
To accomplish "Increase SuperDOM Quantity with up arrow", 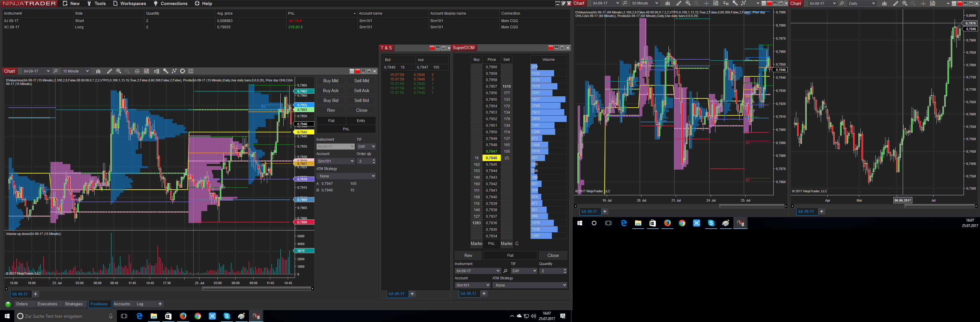I will tap(565, 270).
